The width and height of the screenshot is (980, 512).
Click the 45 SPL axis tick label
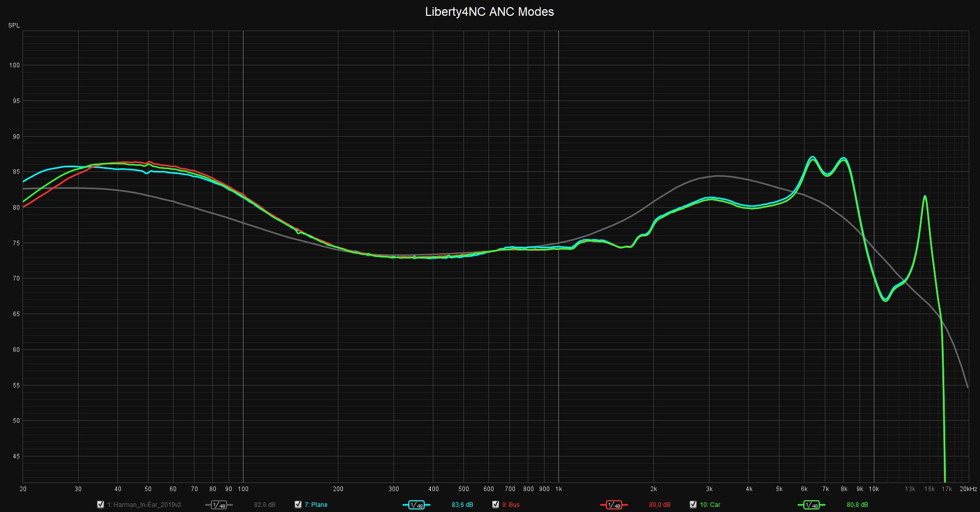(17, 456)
